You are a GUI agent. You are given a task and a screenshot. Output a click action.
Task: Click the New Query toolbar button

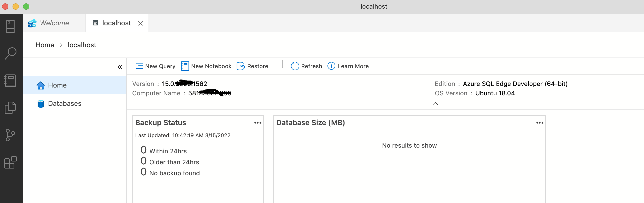pyautogui.click(x=155, y=66)
